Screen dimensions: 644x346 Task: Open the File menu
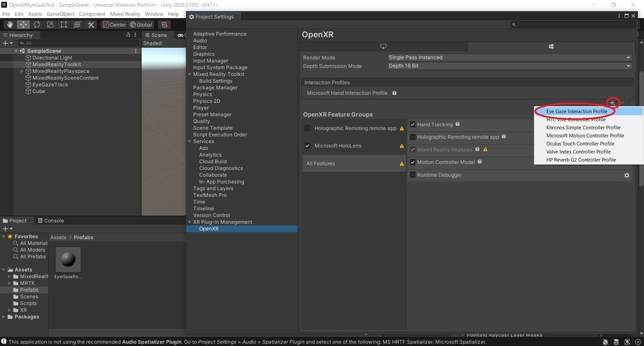[x=6, y=14]
